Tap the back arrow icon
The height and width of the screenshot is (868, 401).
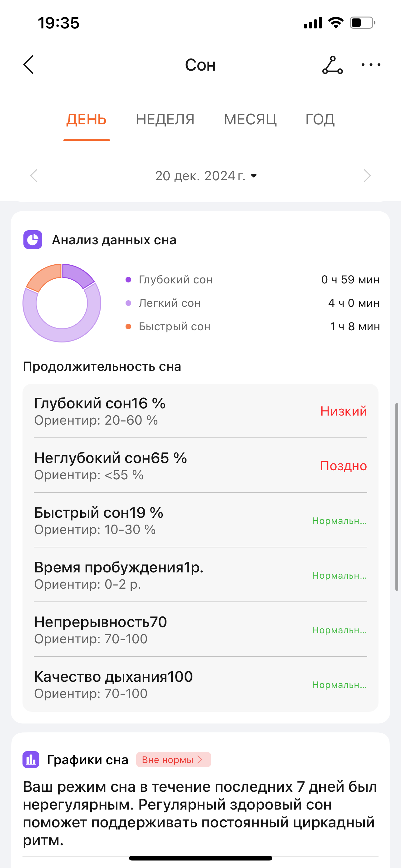pyautogui.click(x=29, y=65)
